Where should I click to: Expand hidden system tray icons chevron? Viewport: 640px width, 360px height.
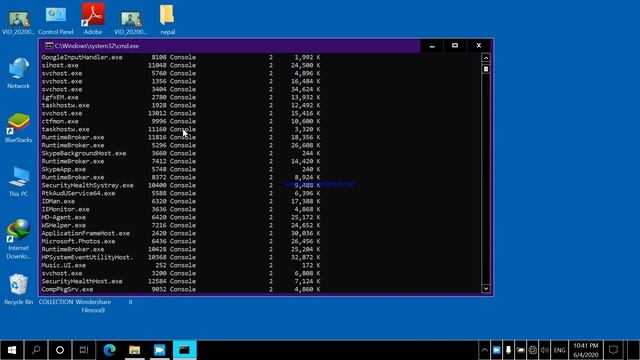point(484,350)
